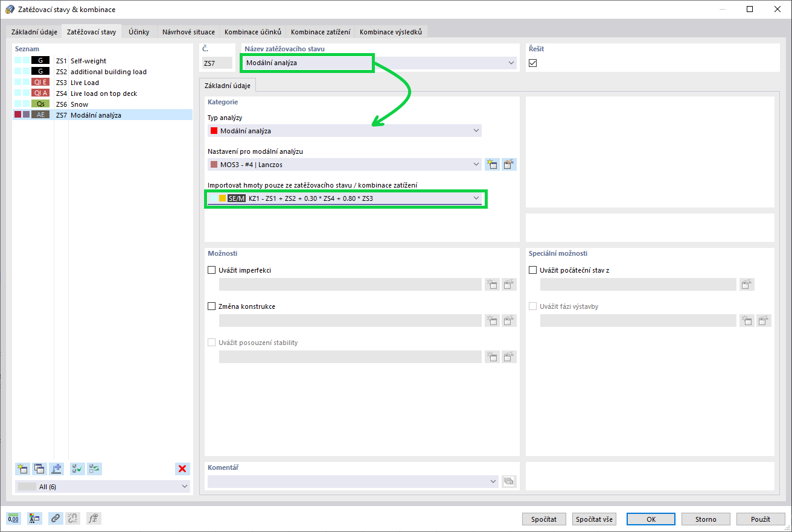Image resolution: width=792 pixels, height=532 pixels.
Task: Cancel with the Storno button
Action: pyautogui.click(x=705, y=519)
